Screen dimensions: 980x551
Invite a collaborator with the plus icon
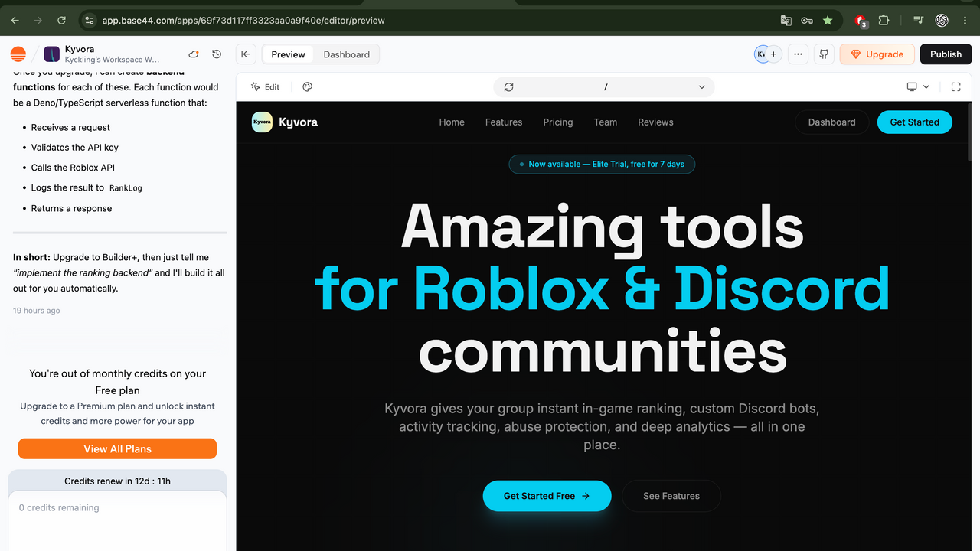(773, 54)
